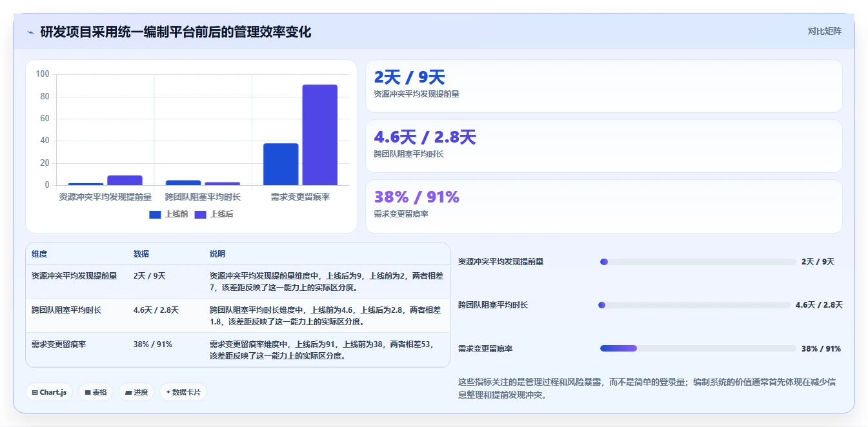Click the lightning icon beside the title
868x427 pixels.
click(x=31, y=32)
